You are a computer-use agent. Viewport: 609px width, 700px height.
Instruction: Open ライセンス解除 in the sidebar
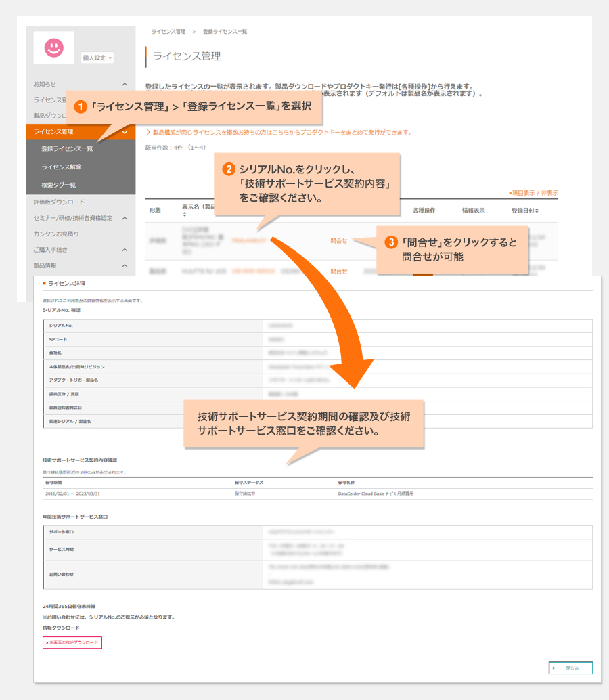click(61, 167)
